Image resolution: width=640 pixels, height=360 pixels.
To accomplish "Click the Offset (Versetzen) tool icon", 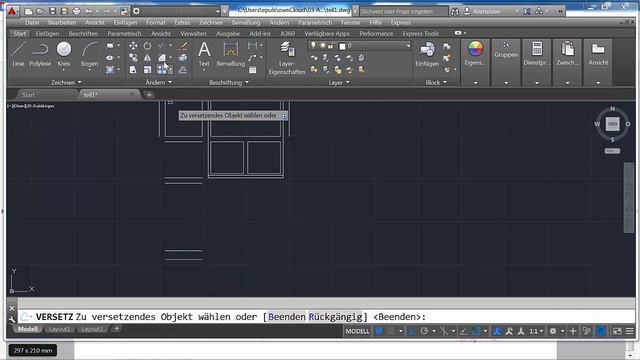I will click(183, 70).
